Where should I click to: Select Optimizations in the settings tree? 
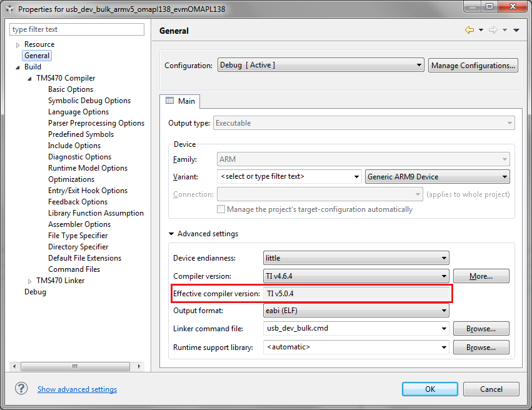(71, 179)
